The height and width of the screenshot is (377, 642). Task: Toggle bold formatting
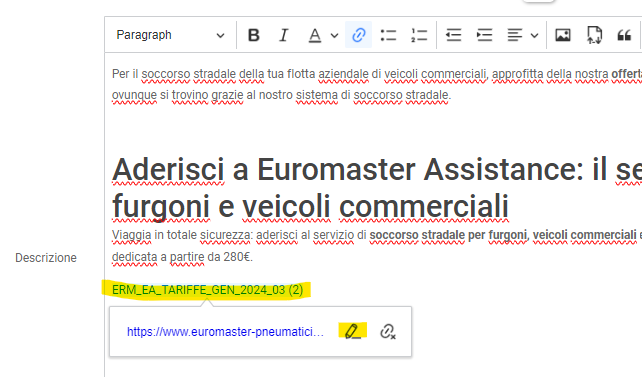coord(254,35)
